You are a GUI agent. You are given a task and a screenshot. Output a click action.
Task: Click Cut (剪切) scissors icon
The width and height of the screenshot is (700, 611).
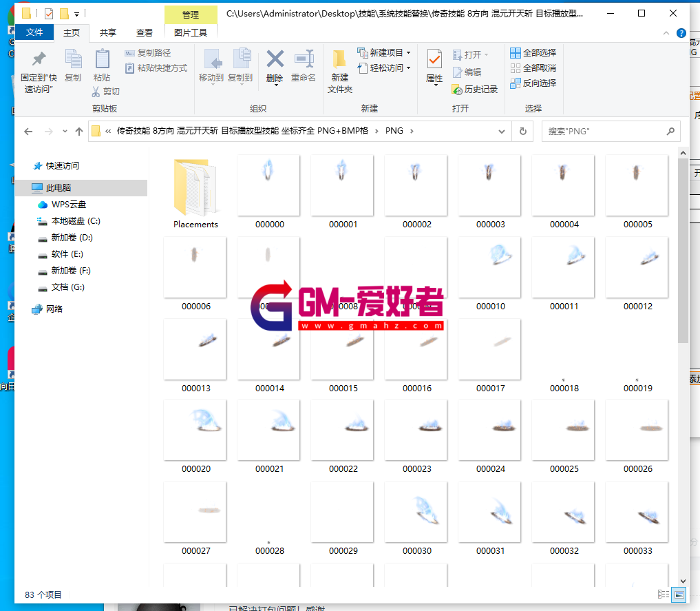click(105, 92)
